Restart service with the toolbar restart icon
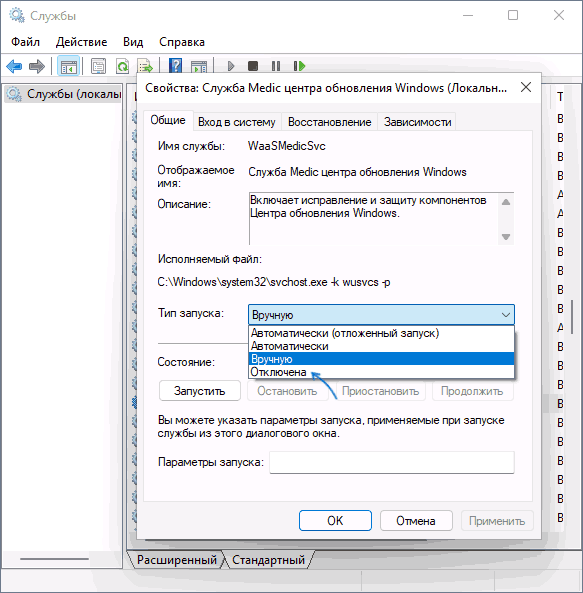583x593 pixels. (299, 67)
